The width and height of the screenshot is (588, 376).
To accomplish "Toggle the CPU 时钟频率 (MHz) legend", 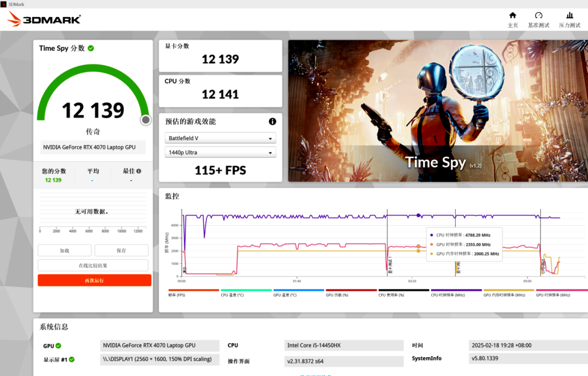I will point(456,293).
